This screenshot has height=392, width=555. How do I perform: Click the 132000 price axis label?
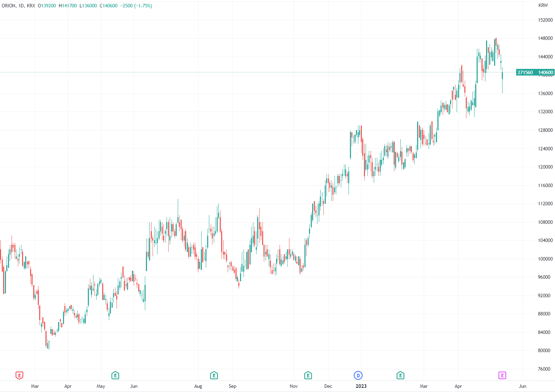pos(546,112)
